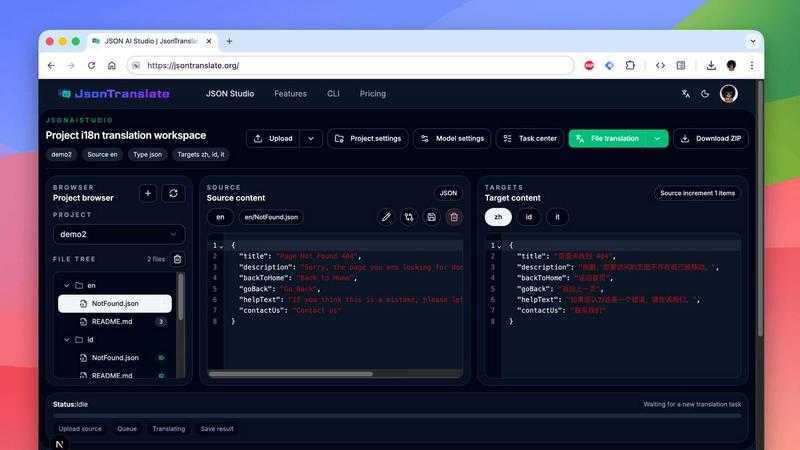Click the source editor horizontal scrollbar

(x=291, y=374)
